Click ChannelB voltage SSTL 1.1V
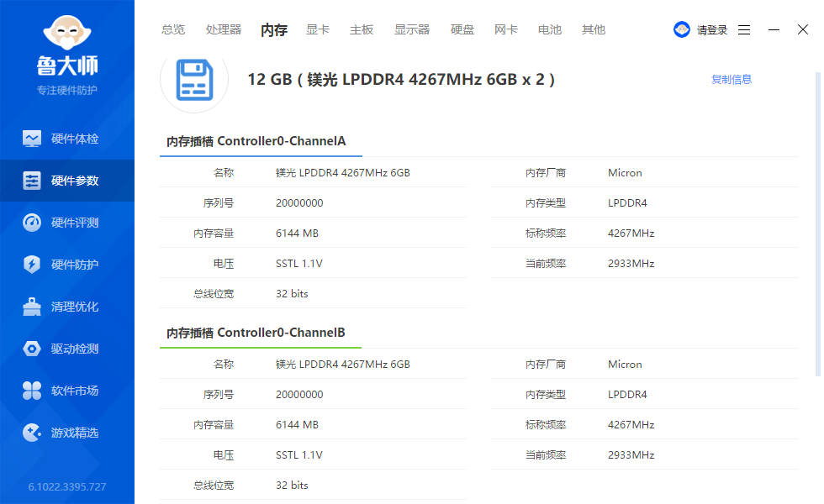This screenshot has width=824, height=504. click(299, 455)
